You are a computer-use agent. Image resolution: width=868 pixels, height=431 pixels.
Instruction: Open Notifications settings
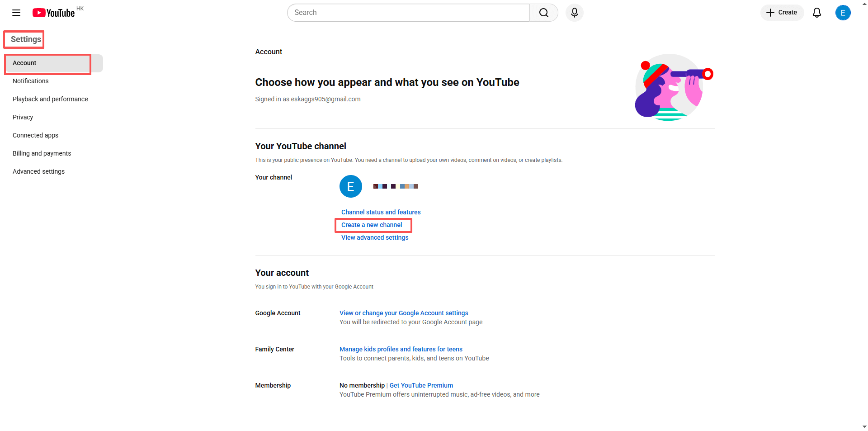[54, 81]
